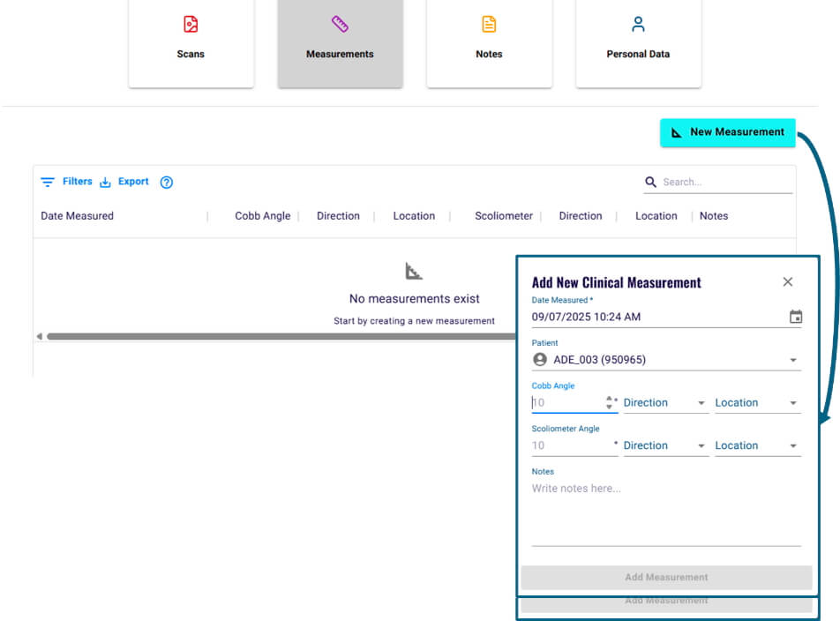
Task: Close the Add New Clinical Measurement dialog
Action: pyautogui.click(x=788, y=282)
